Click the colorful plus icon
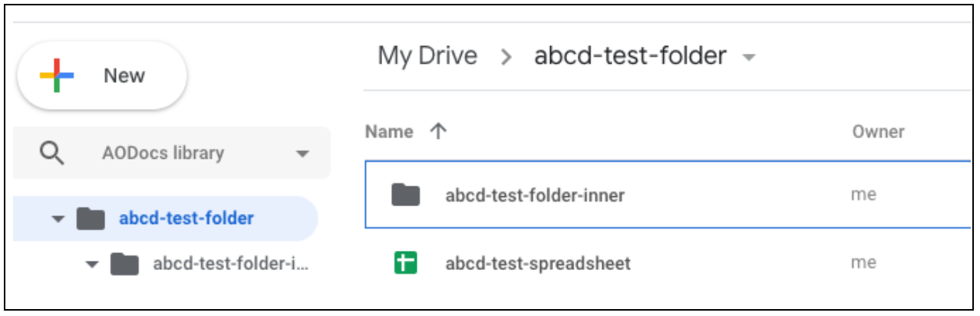Screen dimensions: 980x316 pos(57,76)
